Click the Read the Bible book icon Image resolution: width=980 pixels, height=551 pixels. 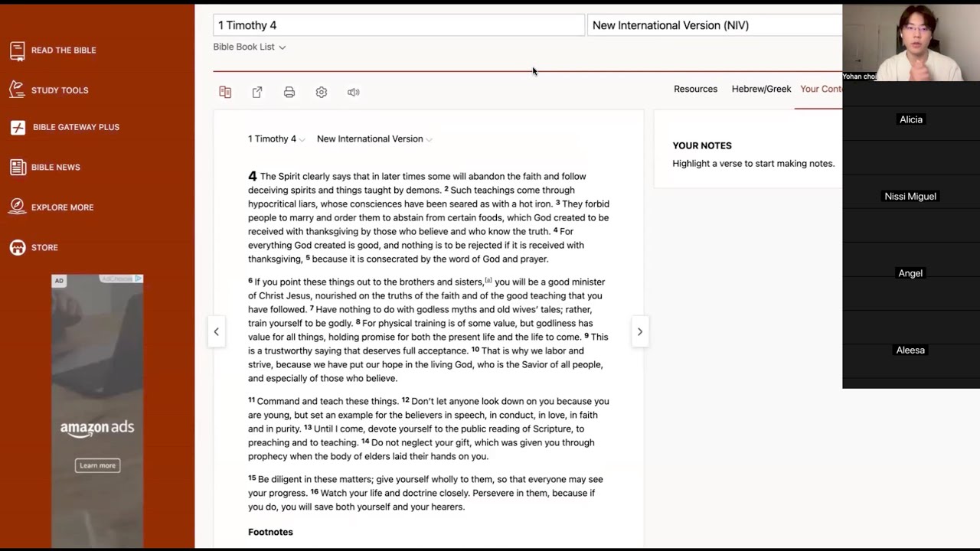18,51
